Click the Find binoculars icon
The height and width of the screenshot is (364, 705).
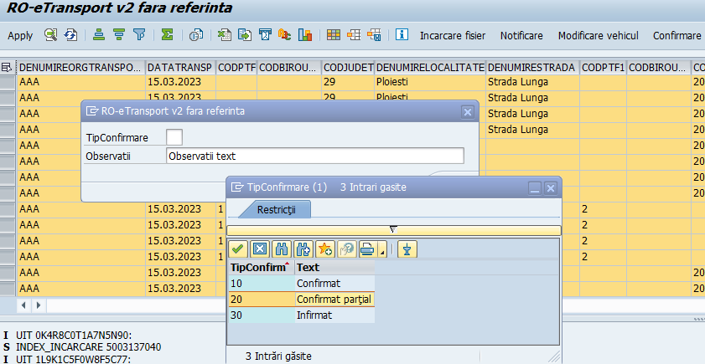(x=282, y=249)
